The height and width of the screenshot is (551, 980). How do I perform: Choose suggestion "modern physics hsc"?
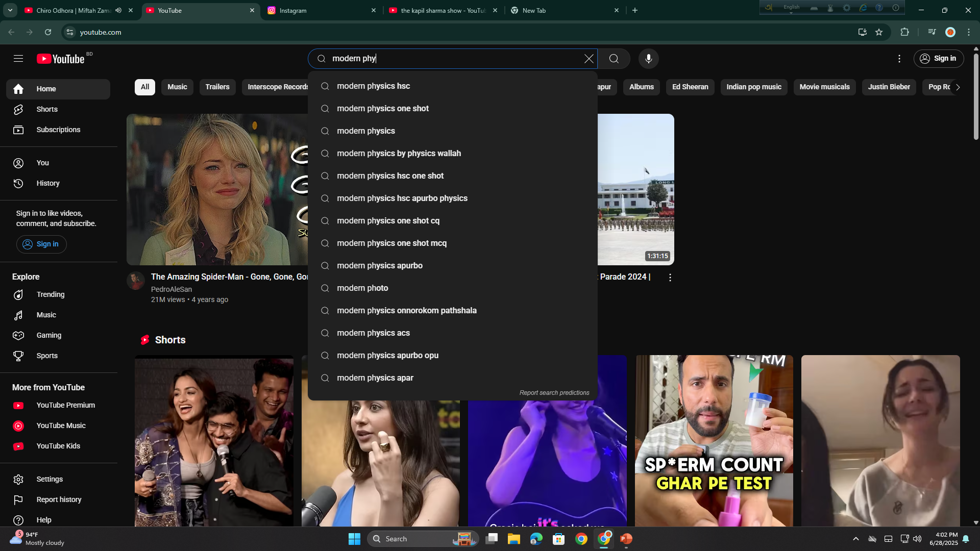[x=452, y=86]
